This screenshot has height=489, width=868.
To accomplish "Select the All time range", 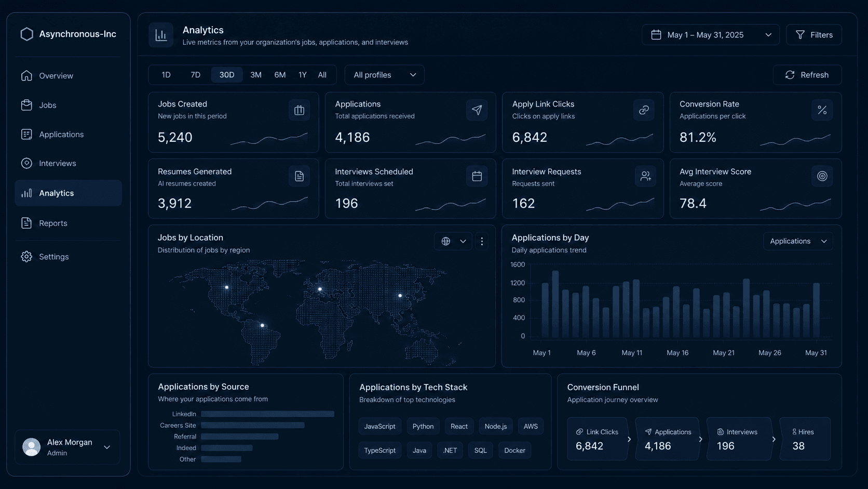I will (322, 75).
